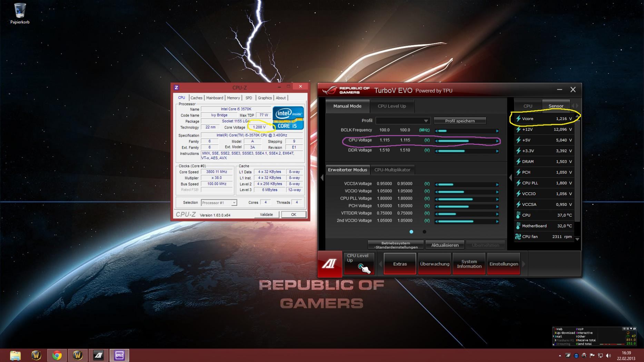Click the VCCSA lightning sensor icon
This screenshot has width=644, height=362.
click(518, 204)
